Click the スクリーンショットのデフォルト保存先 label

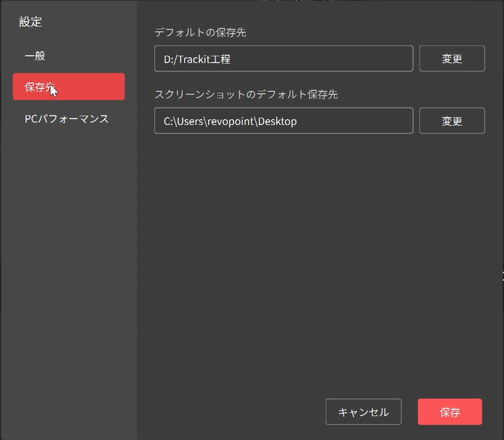[x=246, y=95]
